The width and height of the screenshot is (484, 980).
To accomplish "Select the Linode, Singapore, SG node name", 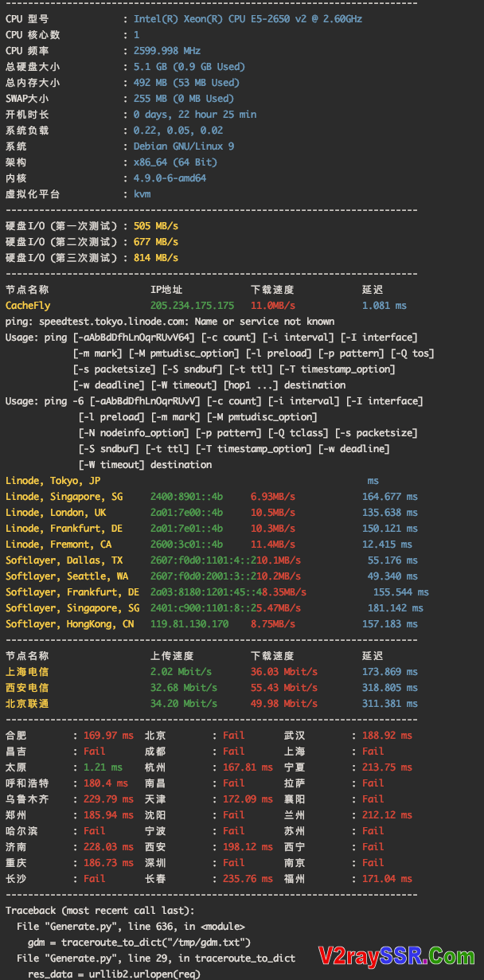I will 64,496.
